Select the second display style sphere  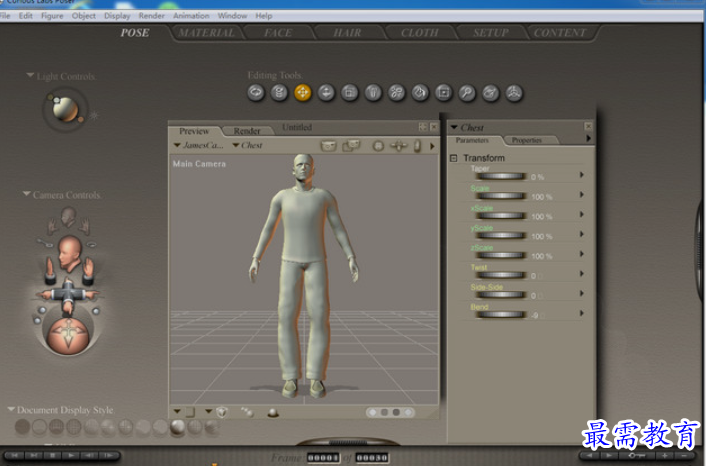40,427
